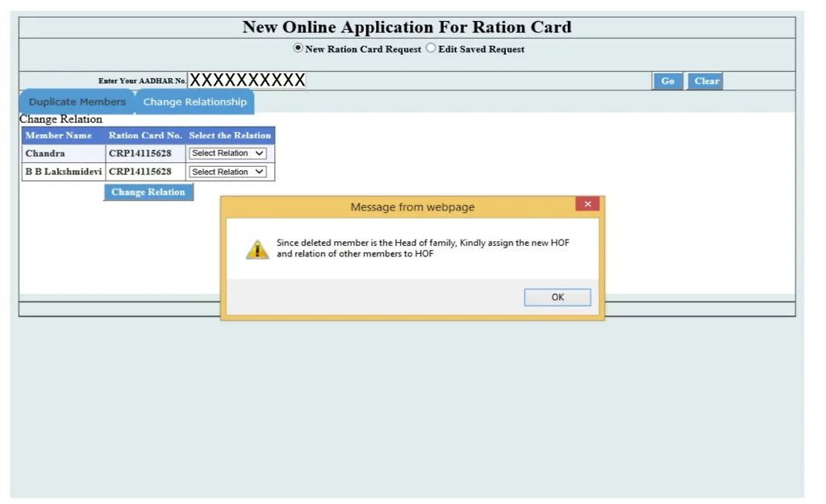
Task: Switch to Change Relationship tab
Action: point(195,102)
